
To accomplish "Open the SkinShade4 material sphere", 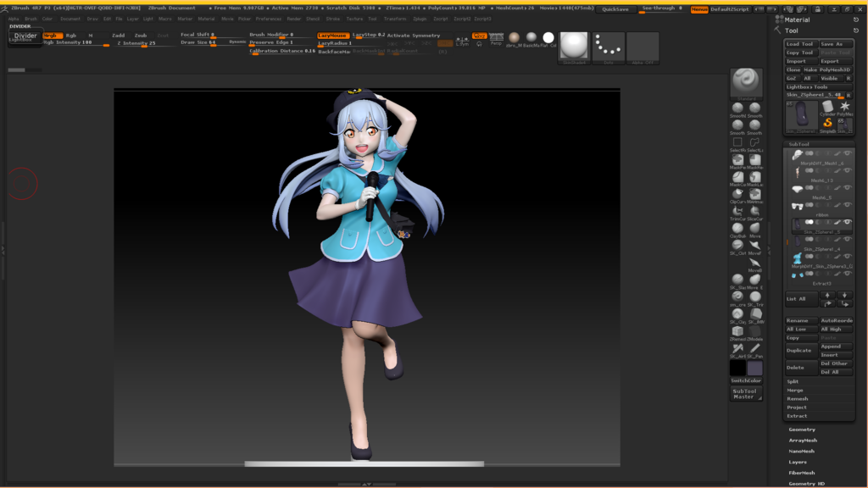I will 574,47.
